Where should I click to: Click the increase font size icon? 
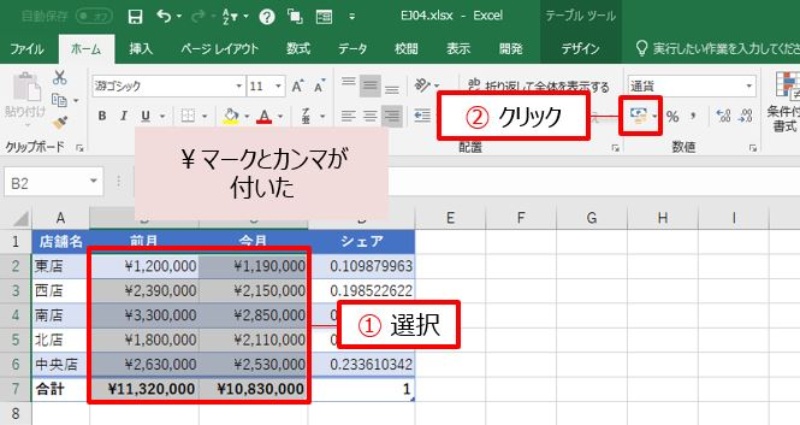pos(297,86)
